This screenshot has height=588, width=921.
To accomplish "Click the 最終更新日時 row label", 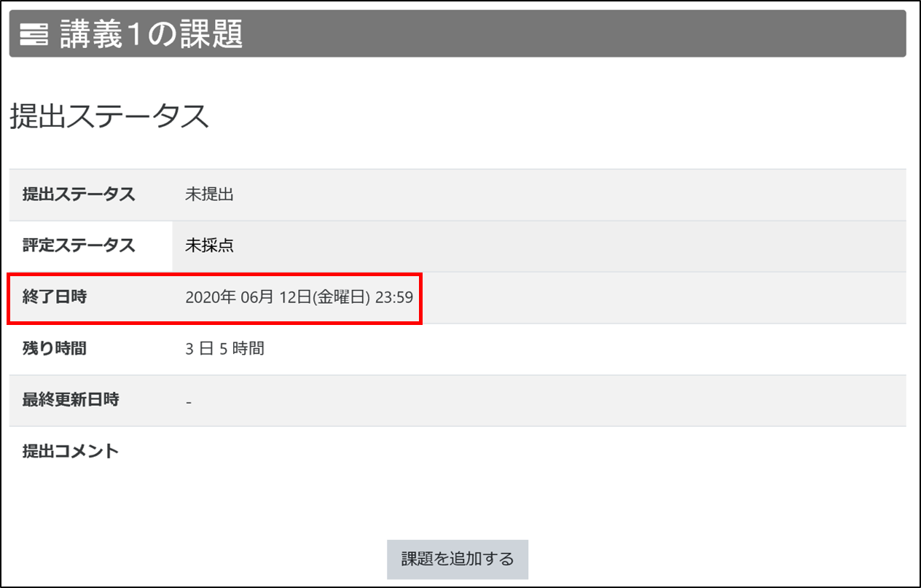I will click(x=71, y=399).
